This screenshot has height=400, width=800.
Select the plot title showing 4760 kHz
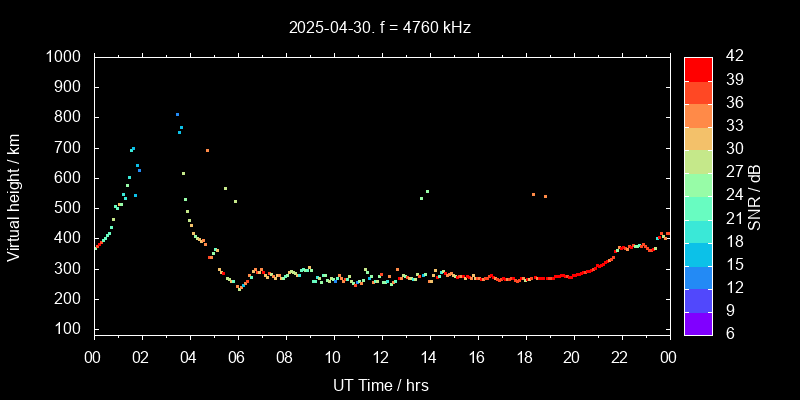(380, 28)
